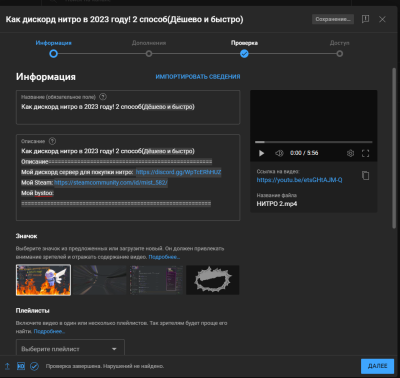Play the video preview
The width and height of the screenshot is (400, 378).
261,153
